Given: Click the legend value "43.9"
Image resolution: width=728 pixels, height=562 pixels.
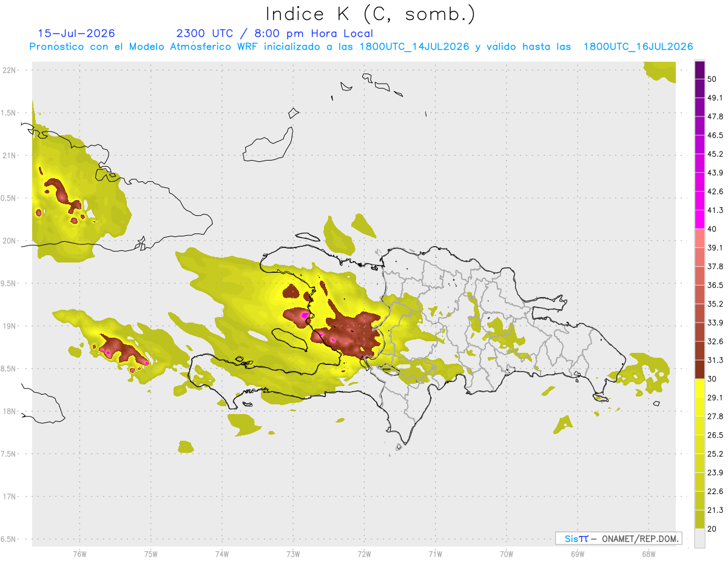Looking at the screenshot, I should click(x=715, y=173).
